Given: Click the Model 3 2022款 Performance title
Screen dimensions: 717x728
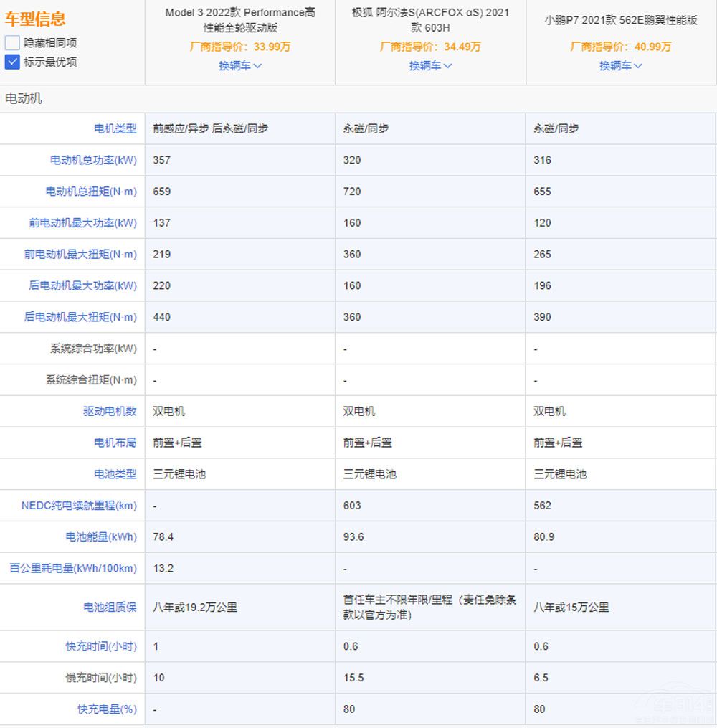Looking at the screenshot, I should pos(240,20).
